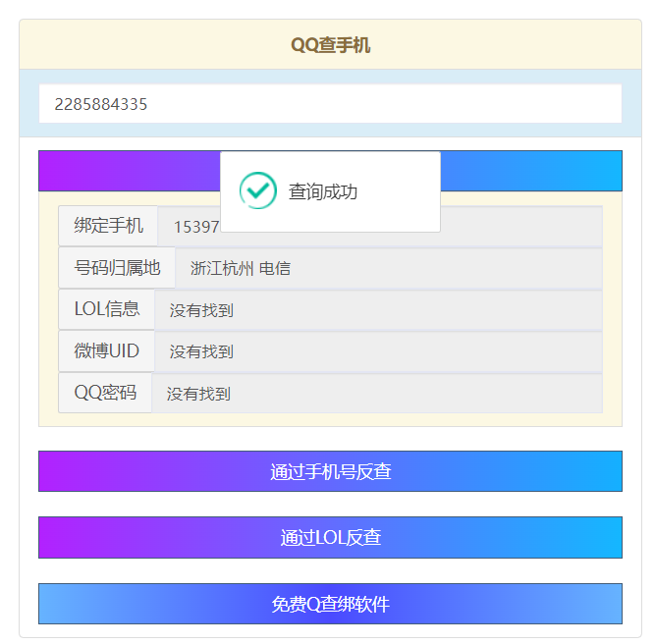Focus the QQ number input field

[x=330, y=104]
